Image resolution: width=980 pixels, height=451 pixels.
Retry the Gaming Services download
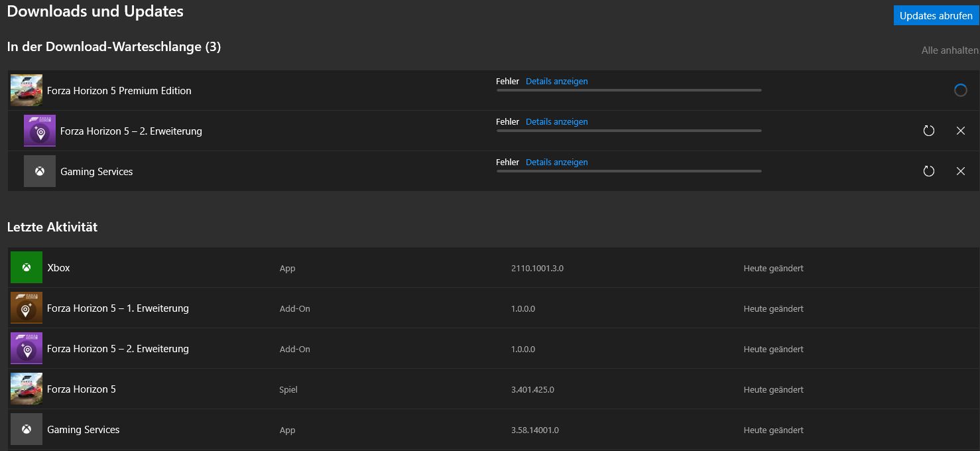[x=928, y=170]
